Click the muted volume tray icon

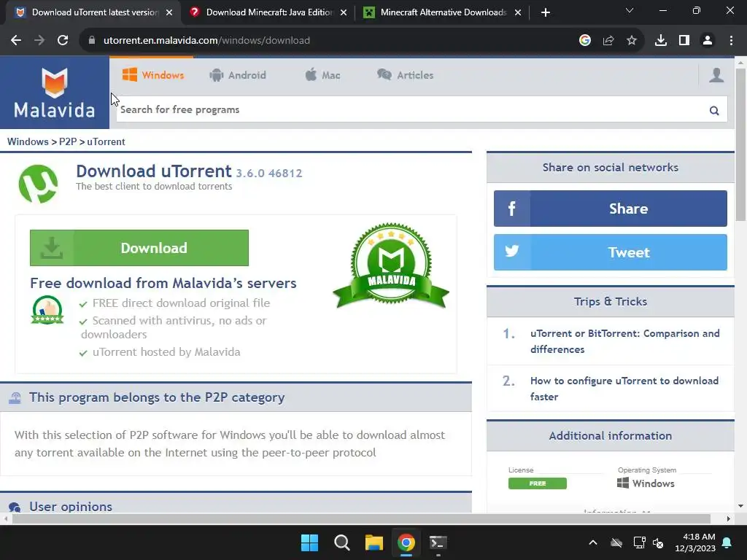(659, 542)
